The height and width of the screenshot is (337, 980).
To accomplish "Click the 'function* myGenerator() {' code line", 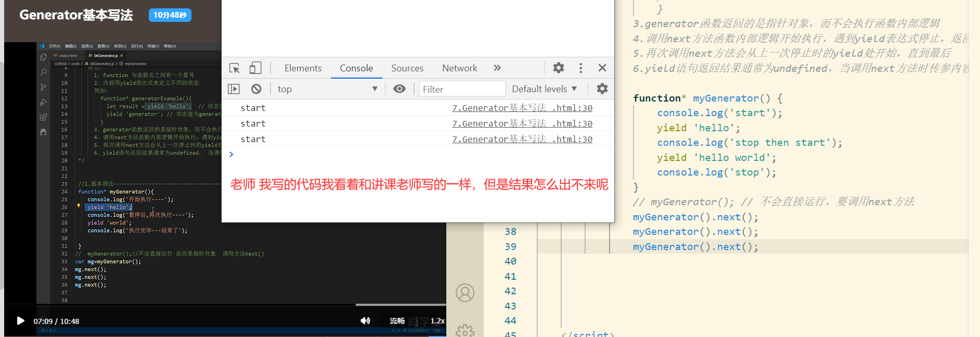I will click(x=707, y=98).
